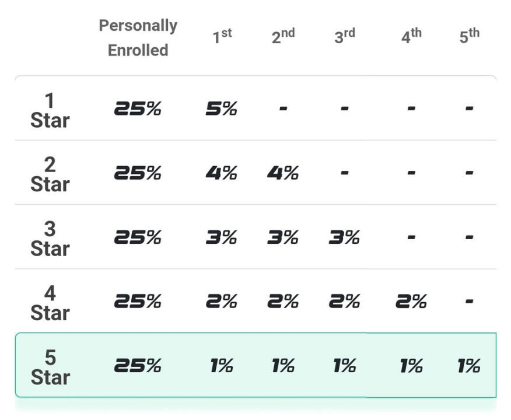This screenshot has height=420, width=511.
Task: Select the 2 Star row label
Action: 50,174
